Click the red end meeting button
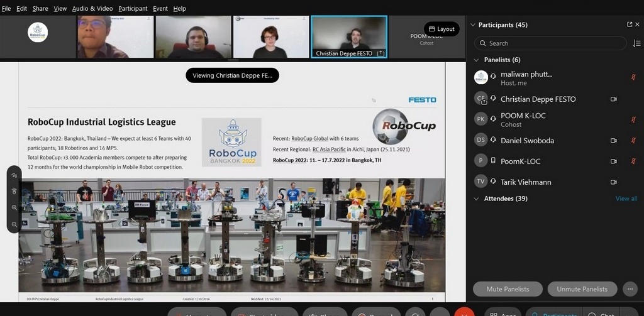Image resolution: width=644 pixels, height=316 pixels. coord(465,313)
